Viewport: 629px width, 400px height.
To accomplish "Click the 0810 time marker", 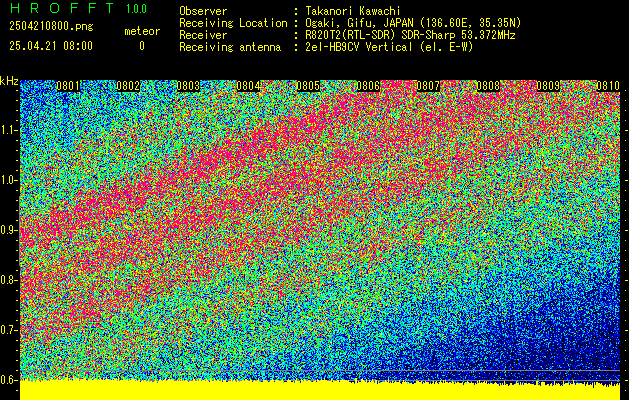I will (x=608, y=86).
